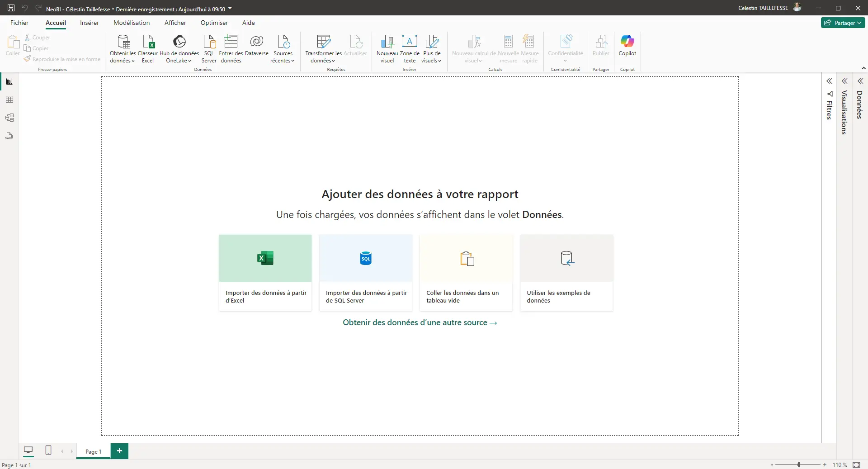This screenshot has width=868, height=469.
Task: Launch Copilot from the ribbon
Action: (x=627, y=46)
